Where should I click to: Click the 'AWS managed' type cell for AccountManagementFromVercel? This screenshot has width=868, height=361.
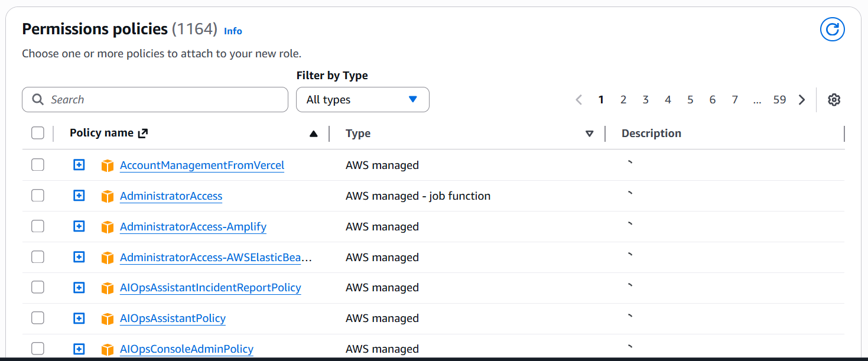point(382,165)
